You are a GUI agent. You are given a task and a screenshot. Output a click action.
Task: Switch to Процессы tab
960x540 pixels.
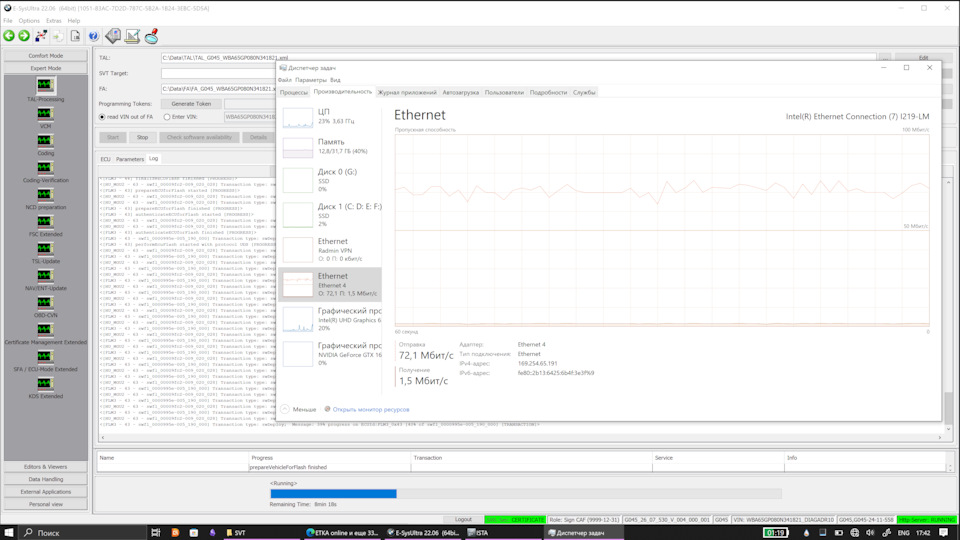coord(294,92)
